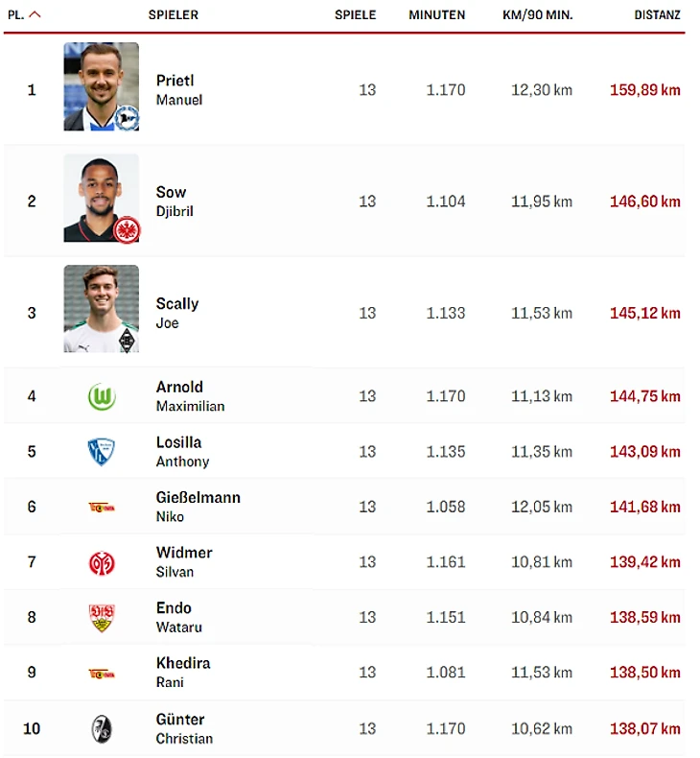This screenshot has width=700, height=758.
Task: Click Arminia Bielefeld badge on Prietl's photo
Action: click(x=127, y=118)
